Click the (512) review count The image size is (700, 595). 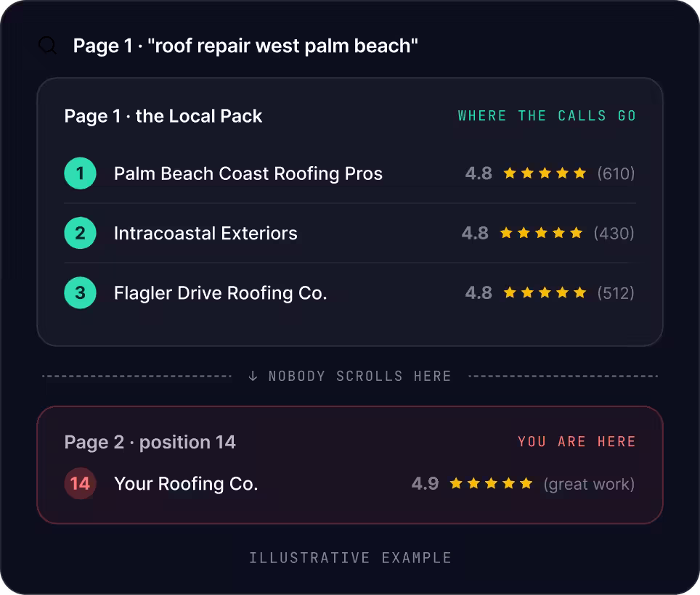pyautogui.click(x=616, y=293)
